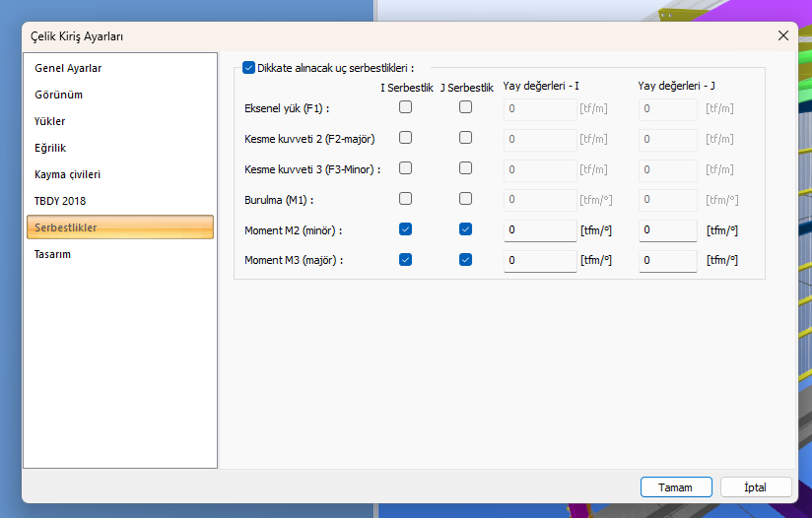The image size is (812, 518).
Task: Uncheck J Serbestlik for Moment M3 (majör)
Action: coord(466,260)
